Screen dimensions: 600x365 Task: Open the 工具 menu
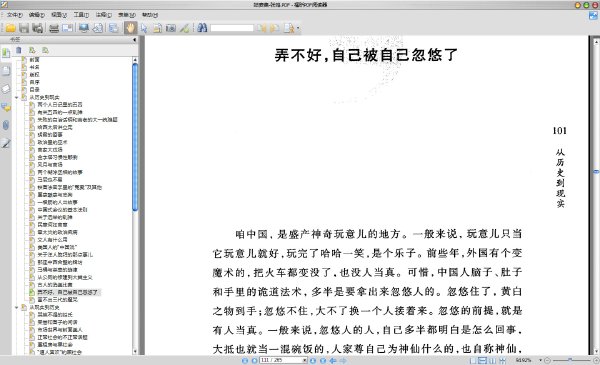coord(81,15)
